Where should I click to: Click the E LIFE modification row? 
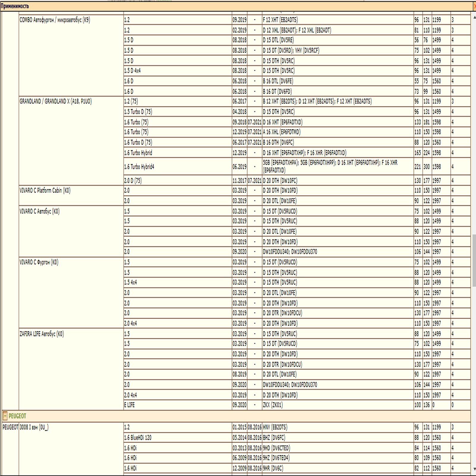129,405
